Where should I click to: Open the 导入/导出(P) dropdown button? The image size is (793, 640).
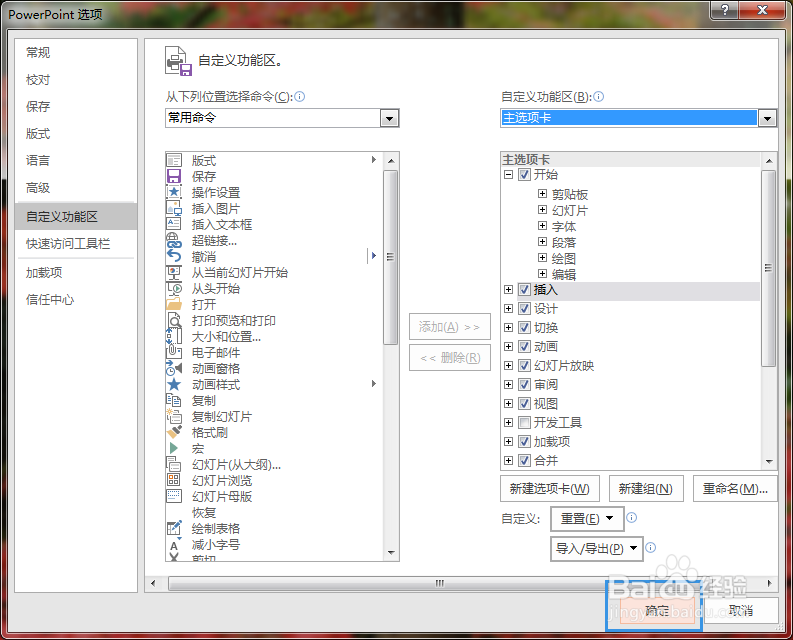[596, 549]
